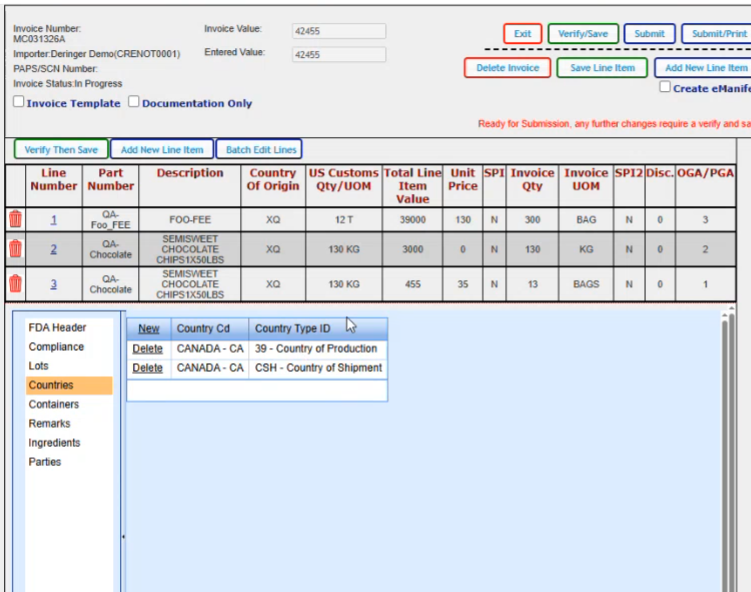Screen dimensions: 751x592
Task: Open the FDA Header section
Action: coord(57,328)
